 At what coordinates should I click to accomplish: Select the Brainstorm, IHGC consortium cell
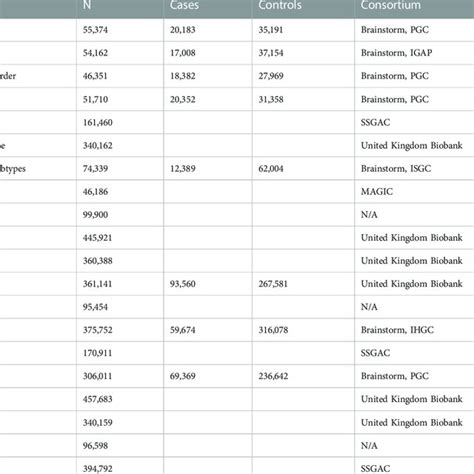click(414, 330)
